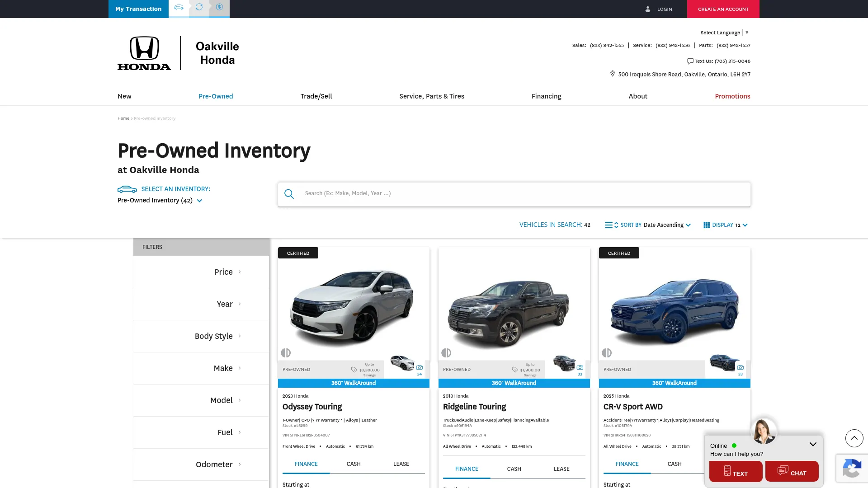Open the Select Language dropdown
The height and width of the screenshot is (488, 868).
pyautogui.click(x=725, y=33)
